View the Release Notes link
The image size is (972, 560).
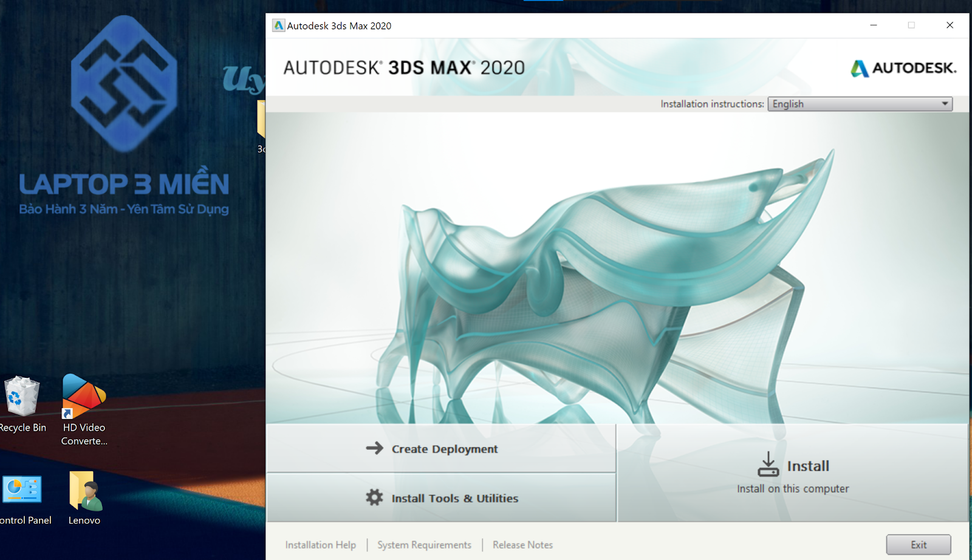[x=522, y=545]
